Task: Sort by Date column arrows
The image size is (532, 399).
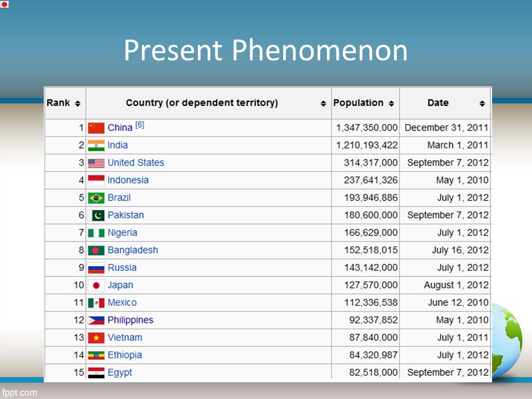Action: (482, 104)
